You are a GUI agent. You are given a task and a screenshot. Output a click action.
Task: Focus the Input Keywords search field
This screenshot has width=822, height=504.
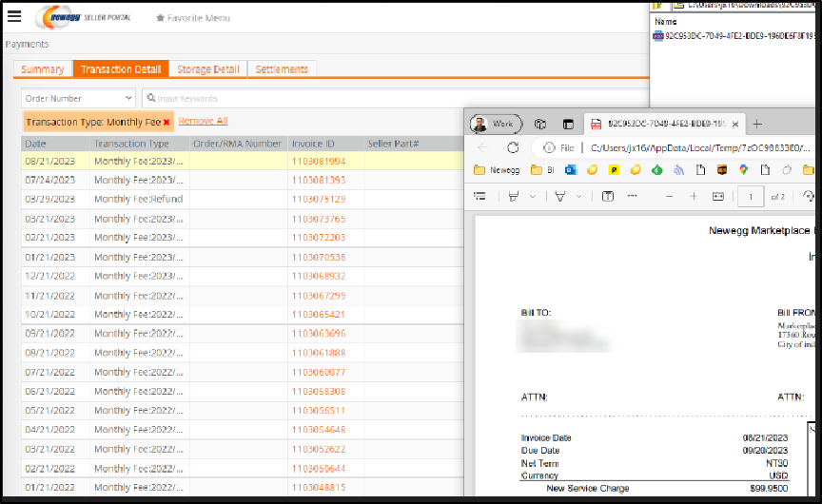396,98
